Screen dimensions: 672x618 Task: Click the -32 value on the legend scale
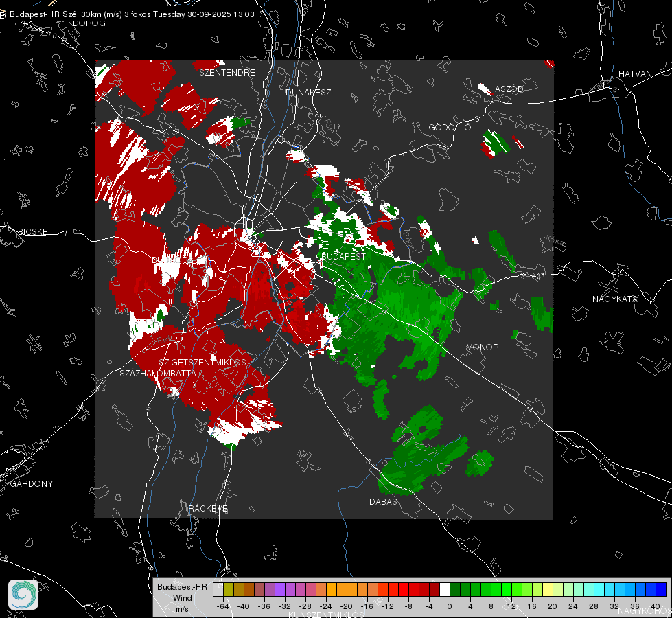tap(285, 606)
